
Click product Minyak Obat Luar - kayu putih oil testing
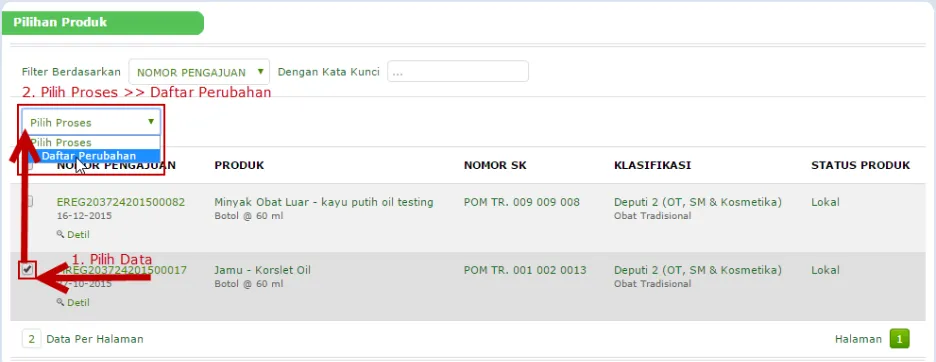tap(324, 203)
